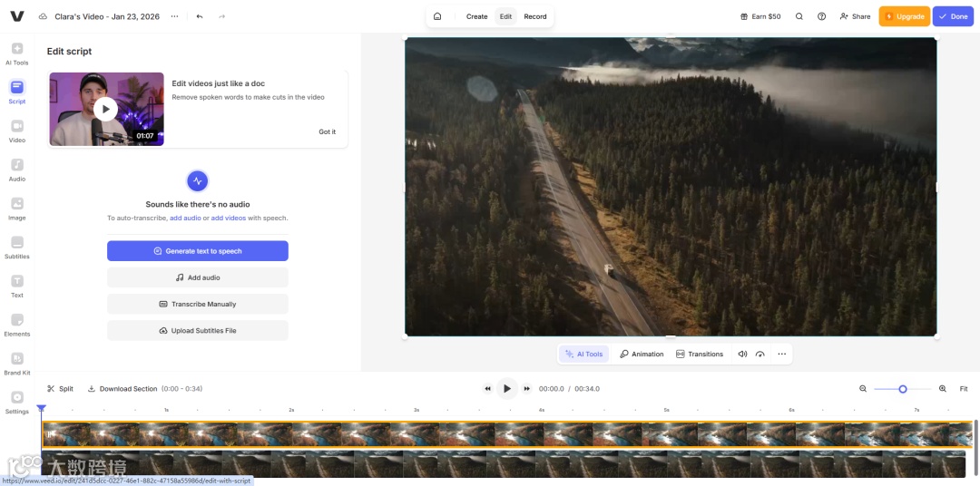Open the AI Tools sidebar panel
Image resolution: width=980 pixels, height=486 pixels.
coord(17,53)
